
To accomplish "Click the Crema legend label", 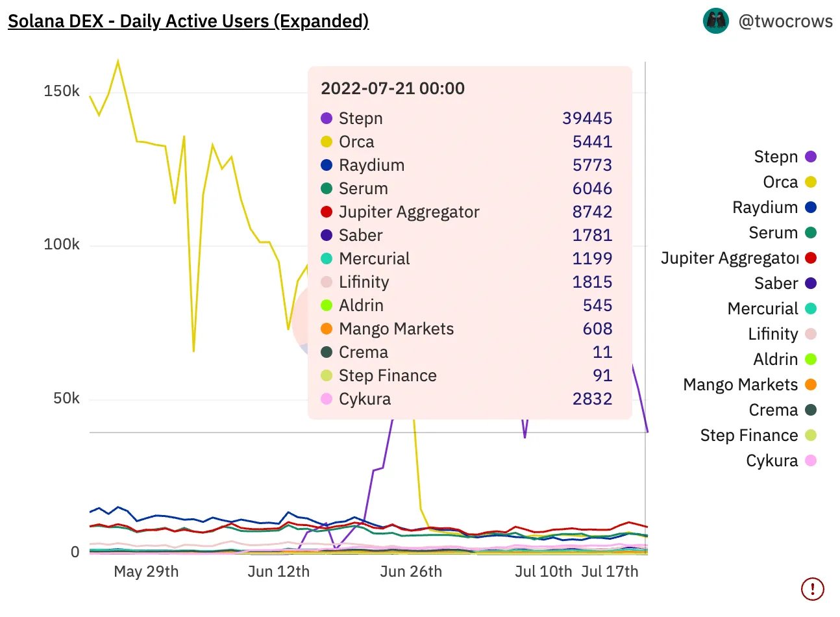I will point(773,410).
